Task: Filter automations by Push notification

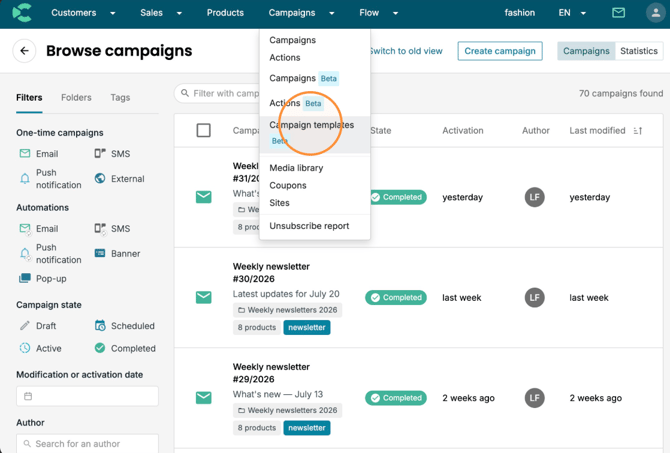Action: [50, 253]
